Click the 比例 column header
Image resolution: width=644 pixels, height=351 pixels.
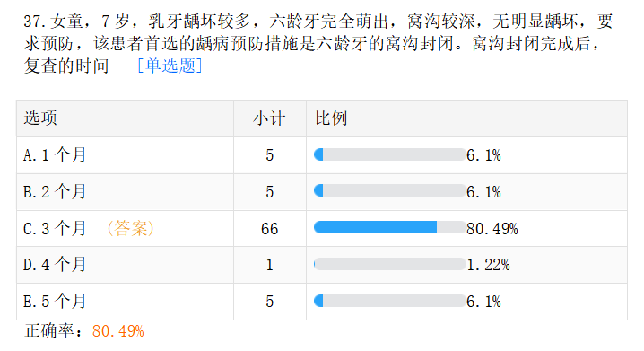331,118
